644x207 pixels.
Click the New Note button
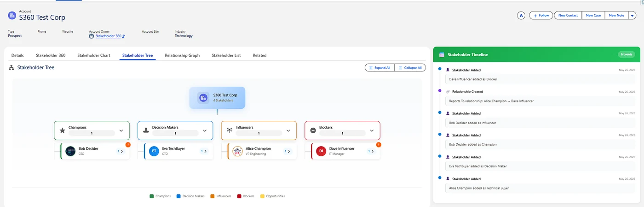pyautogui.click(x=616, y=16)
